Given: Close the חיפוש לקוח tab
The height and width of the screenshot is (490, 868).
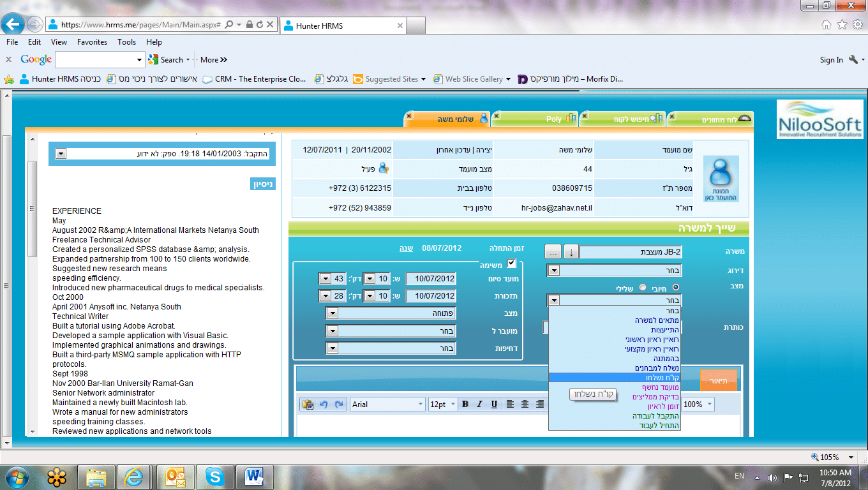Looking at the screenshot, I should pyautogui.click(x=585, y=115).
